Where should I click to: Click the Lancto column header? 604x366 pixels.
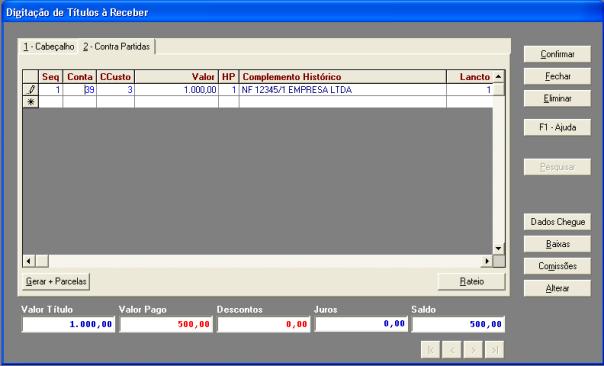470,77
